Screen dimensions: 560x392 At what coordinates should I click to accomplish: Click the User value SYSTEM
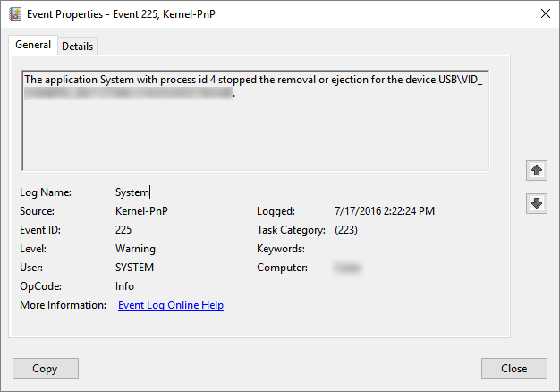135,268
